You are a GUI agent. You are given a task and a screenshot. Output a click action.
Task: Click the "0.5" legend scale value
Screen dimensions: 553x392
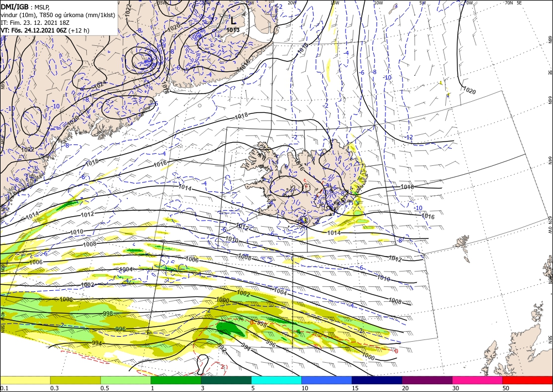105,388
